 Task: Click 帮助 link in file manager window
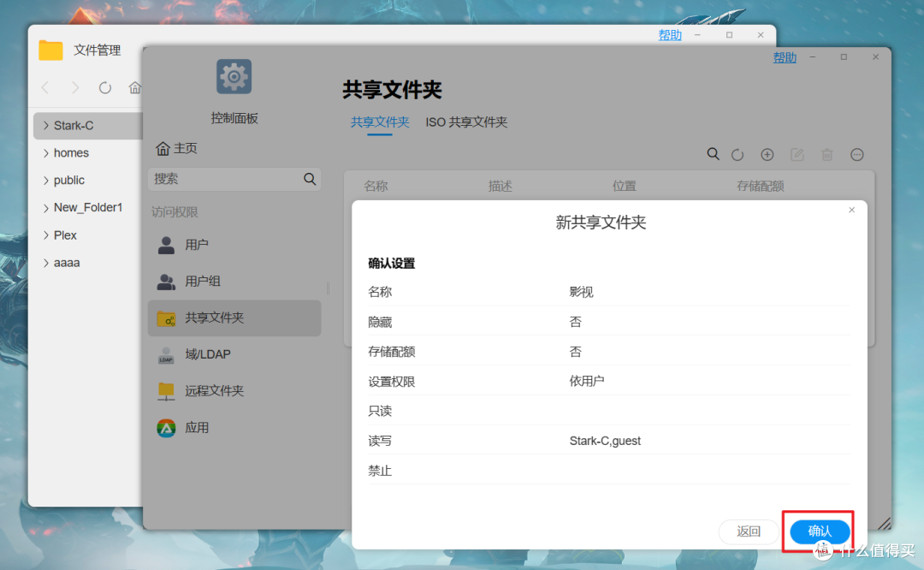(x=669, y=35)
